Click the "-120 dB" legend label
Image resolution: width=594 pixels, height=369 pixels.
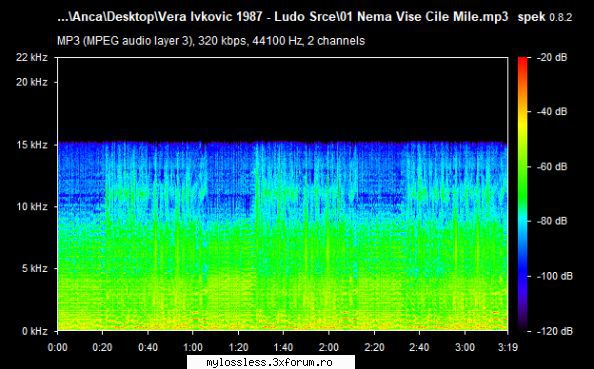click(554, 331)
